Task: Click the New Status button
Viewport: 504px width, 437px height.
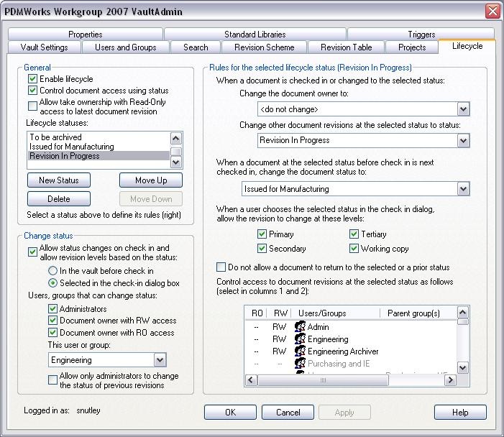Action: (59, 180)
